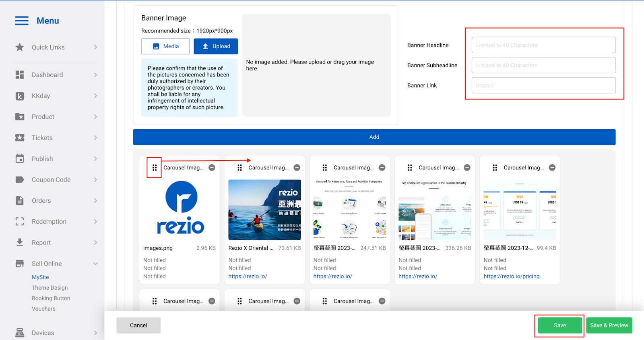Open the Publish calendar icon

click(x=20, y=159)
